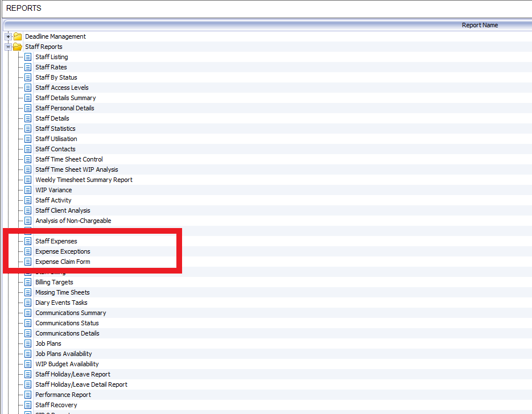Viewport: 532px width, 414px height.
Task: Select the Deadline Management folder label
Action: click(x=55, y=36)
